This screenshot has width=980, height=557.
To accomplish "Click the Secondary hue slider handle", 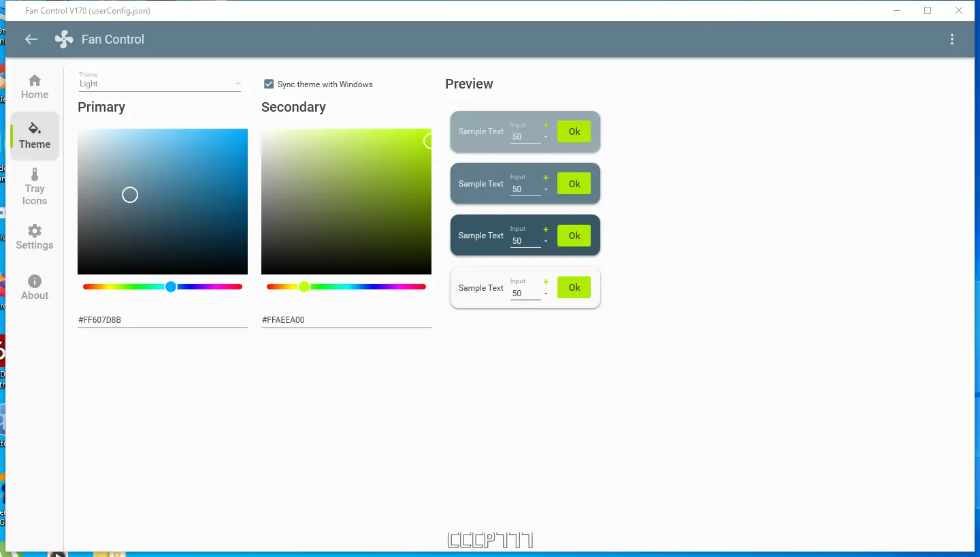I will point(304,287).
